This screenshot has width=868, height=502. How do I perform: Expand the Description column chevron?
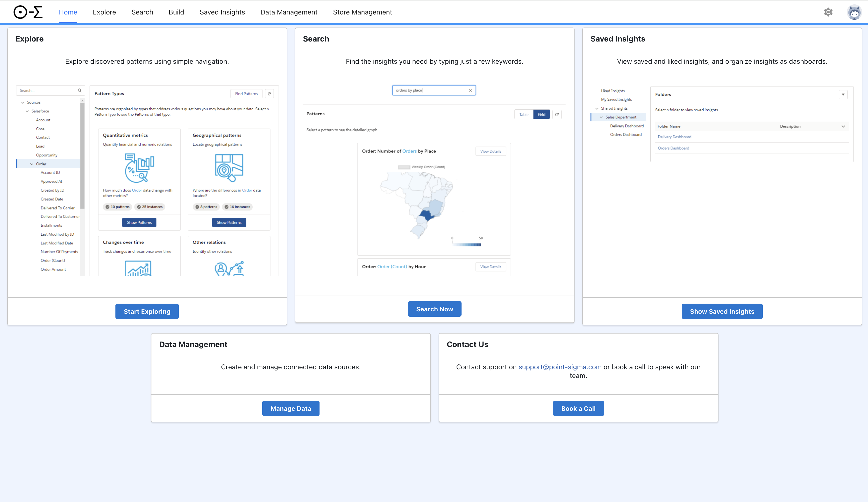pos(843,126)
